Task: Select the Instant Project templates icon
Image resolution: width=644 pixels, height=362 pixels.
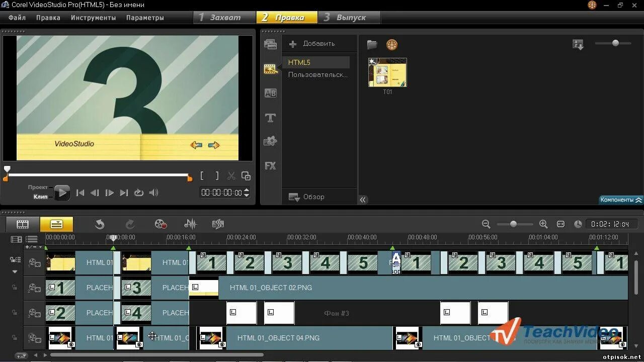Action: (x=271, y=69)
